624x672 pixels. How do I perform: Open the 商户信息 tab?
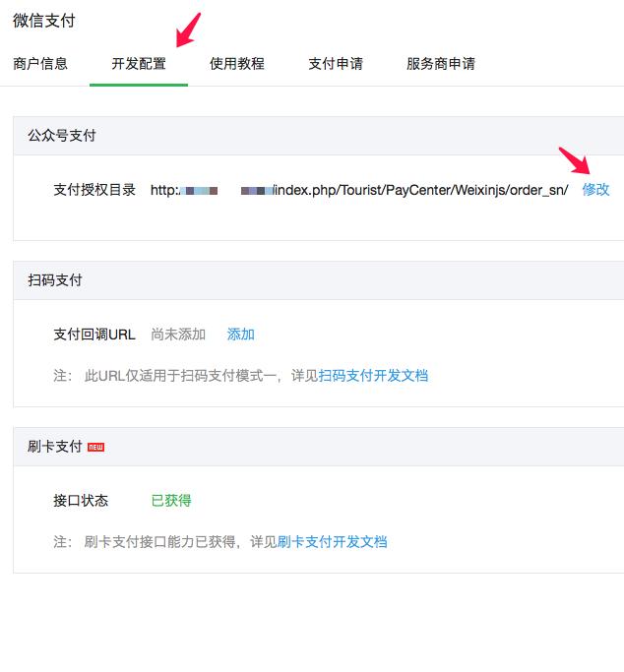click(x=40, y=64)
